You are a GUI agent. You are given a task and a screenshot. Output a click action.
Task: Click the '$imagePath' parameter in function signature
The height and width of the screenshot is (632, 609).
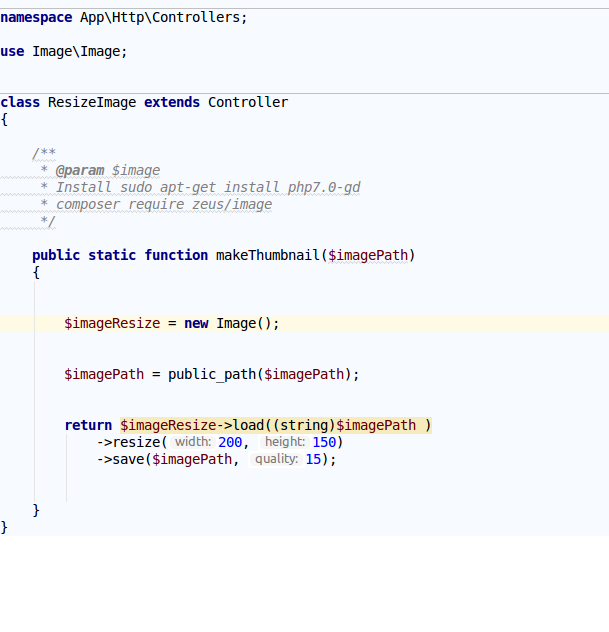(368, 256)
